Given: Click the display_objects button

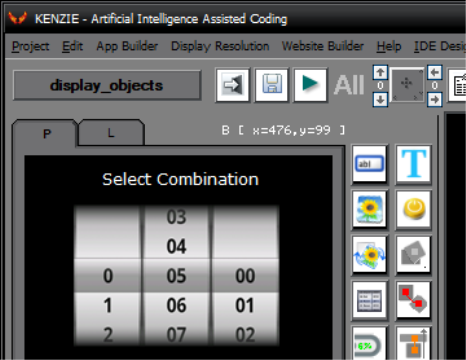Looking at the screenshot, I should [107, 85].
